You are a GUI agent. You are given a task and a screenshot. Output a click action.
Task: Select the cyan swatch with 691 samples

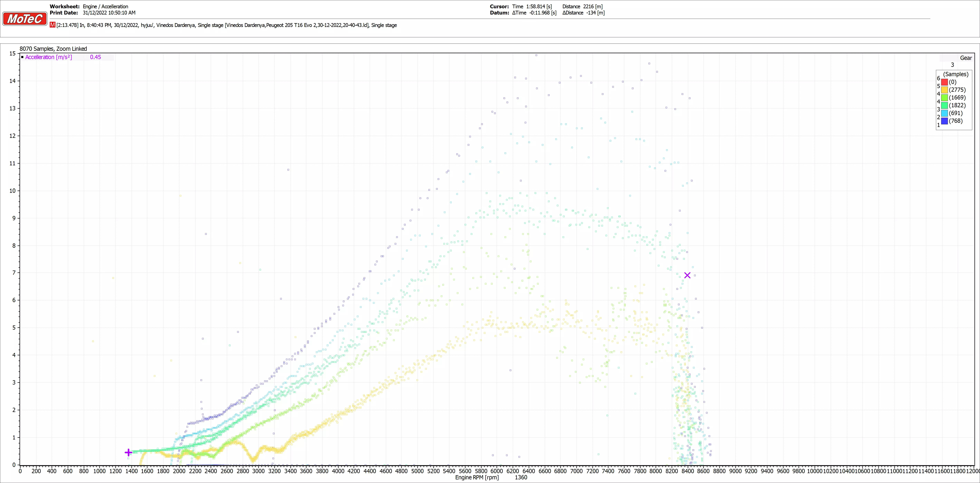[x=945, y=113]
